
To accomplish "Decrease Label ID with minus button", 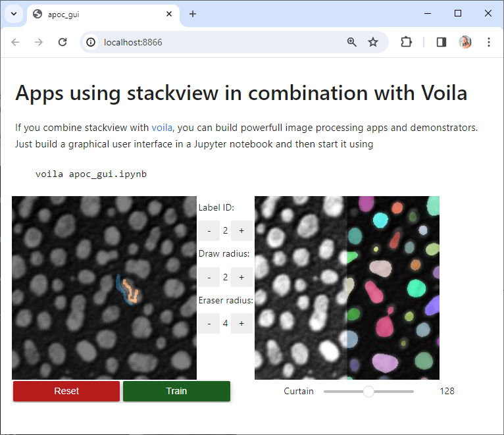I will tap(209, 230).
